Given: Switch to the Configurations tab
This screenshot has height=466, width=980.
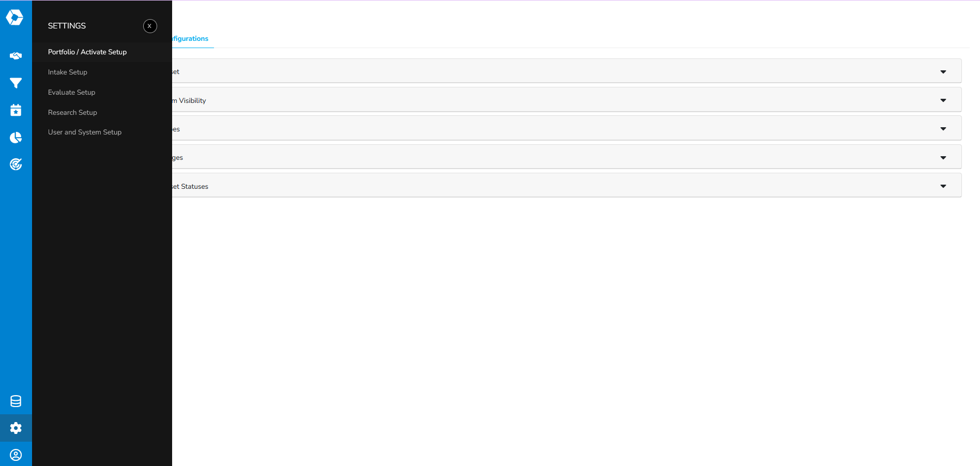Looking at the screenshot, I should (191, 39).
